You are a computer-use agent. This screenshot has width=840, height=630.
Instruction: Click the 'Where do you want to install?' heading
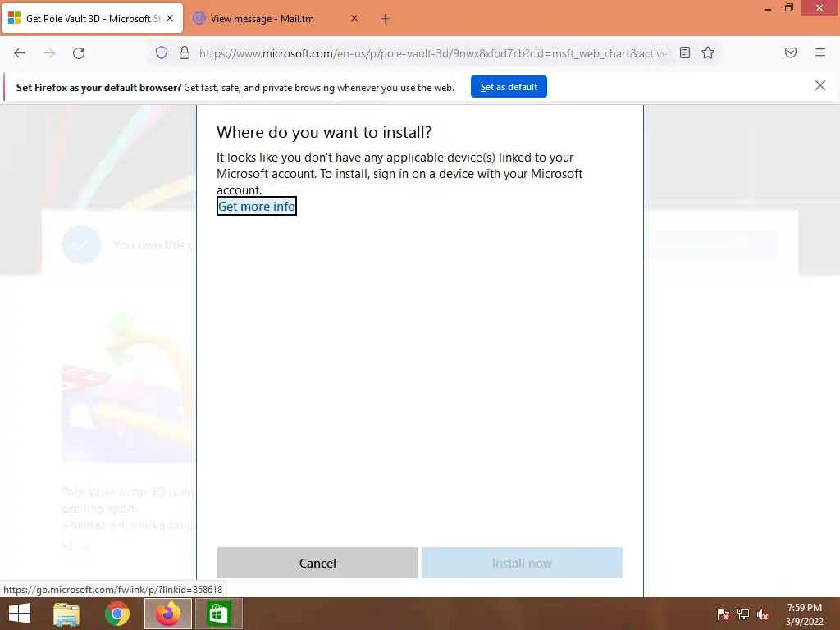click(x=324, y=132)
